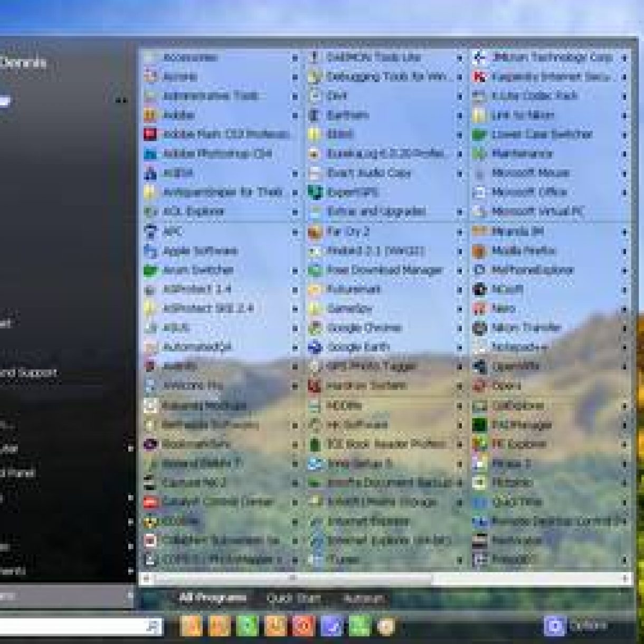Expand the Acronis submenu arrow

pos(295,77)
